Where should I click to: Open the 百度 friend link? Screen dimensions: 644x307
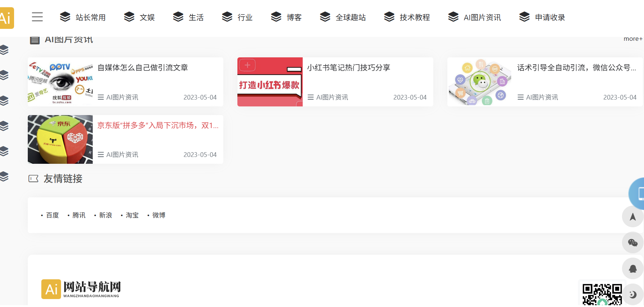tap(52, 215)
